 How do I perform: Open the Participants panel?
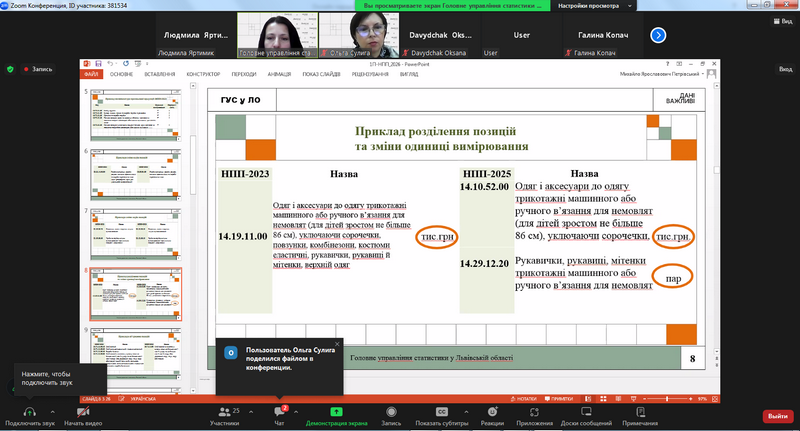click(x=224, y=411)
